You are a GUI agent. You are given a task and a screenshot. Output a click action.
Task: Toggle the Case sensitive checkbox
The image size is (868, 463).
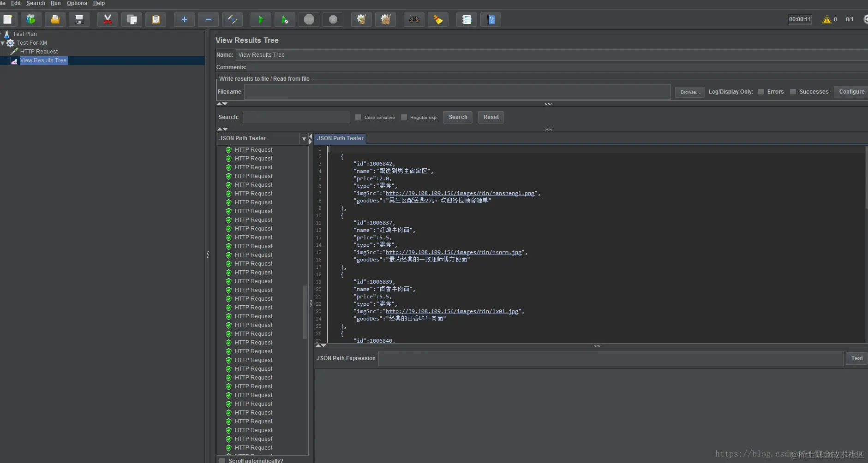point(358,117)
